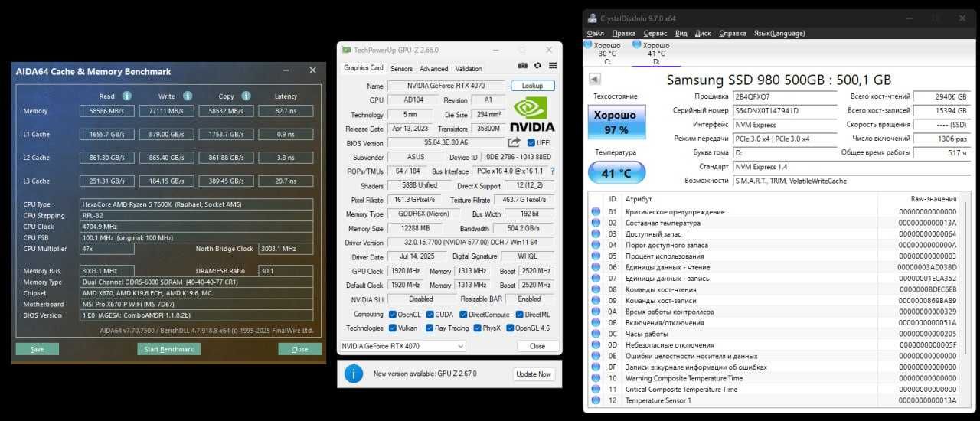Image resolution: width=980 pixels, height=421 pixels.
Task: Switch to the Sensors tab
Action: coord(401,69)
